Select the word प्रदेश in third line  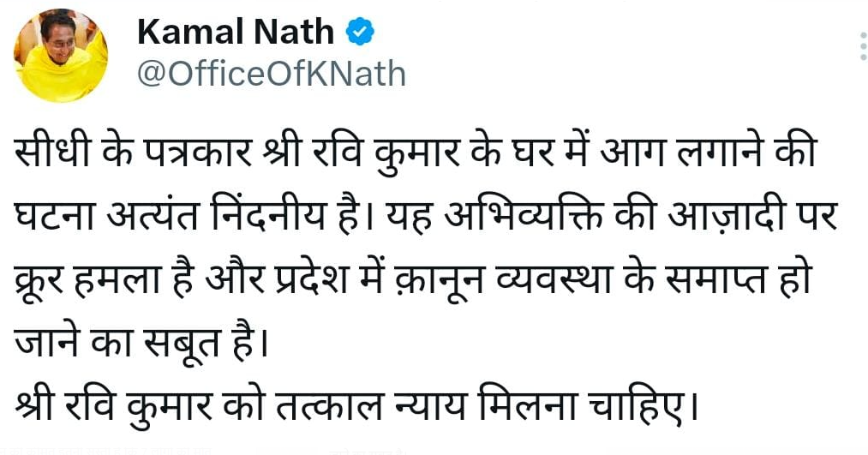point(311,279)
